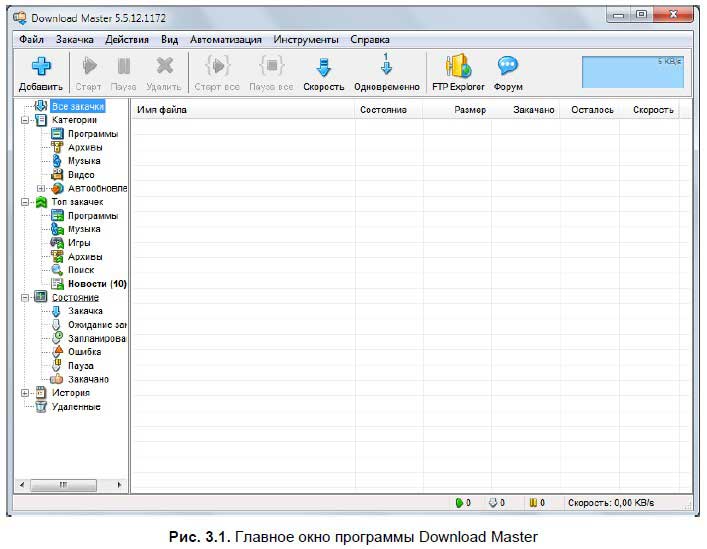Click the horizontal scrollbar right arrow in sidebar
The height and width of the screenshot is (549, 707).
pyautogui.click(x=121, y=485)
